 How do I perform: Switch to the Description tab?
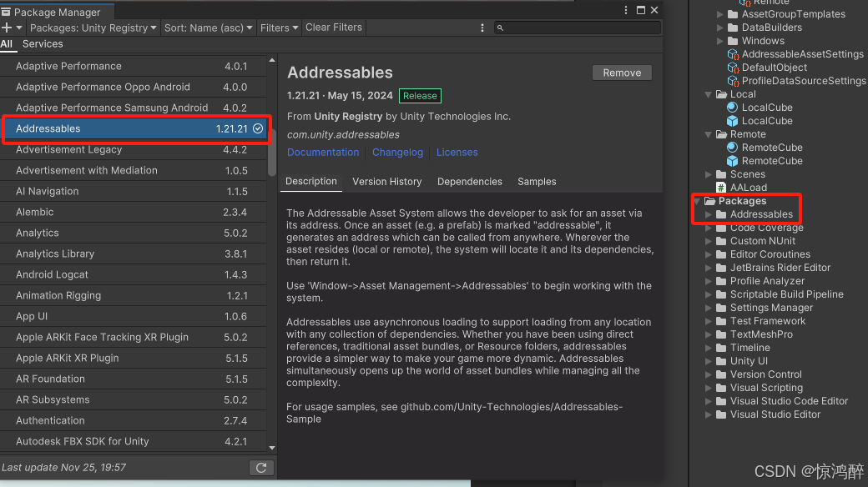[311, 182]
